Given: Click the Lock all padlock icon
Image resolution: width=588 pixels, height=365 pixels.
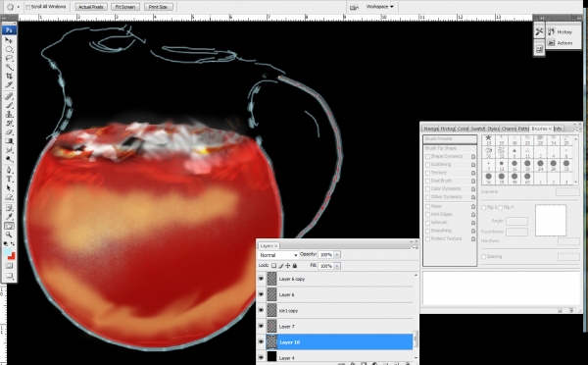Looking at the screenshot, I should coord(295,266).
